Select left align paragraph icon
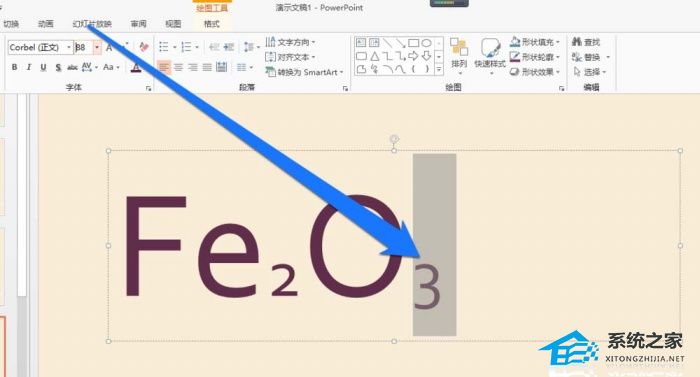 click(x=164, y=67)
